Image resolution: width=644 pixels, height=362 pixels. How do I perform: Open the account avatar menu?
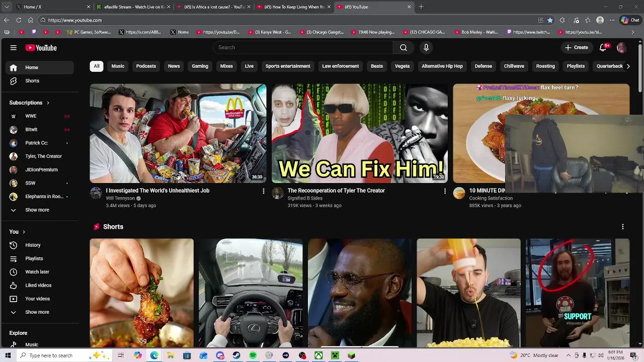[621, 47]
